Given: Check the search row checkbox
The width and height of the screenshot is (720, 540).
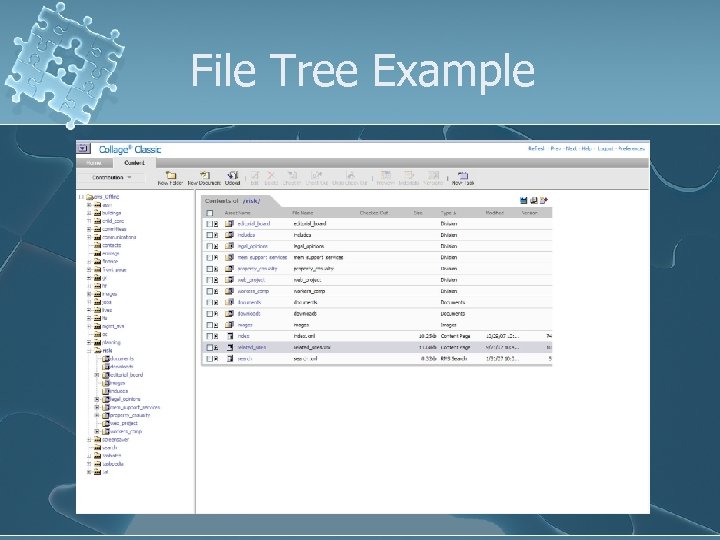Looking at the screenshot, I should click(x=209, y=359).
